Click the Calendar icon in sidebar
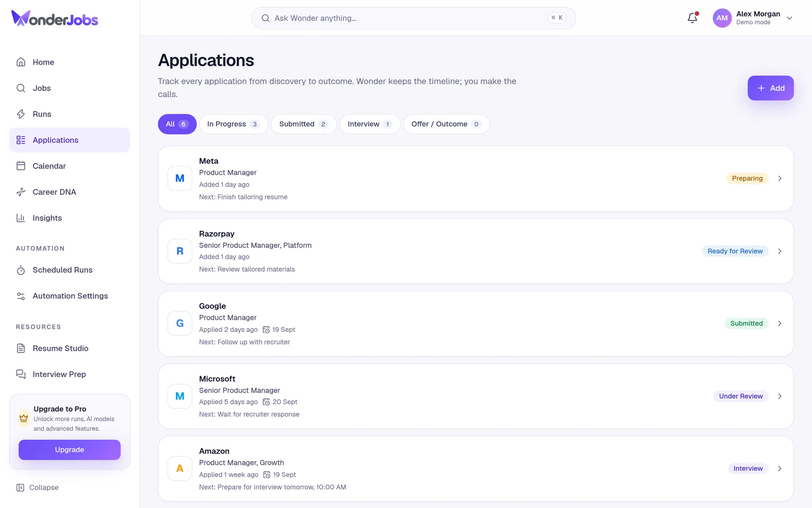Screen dimensions: 812x508 21,166
